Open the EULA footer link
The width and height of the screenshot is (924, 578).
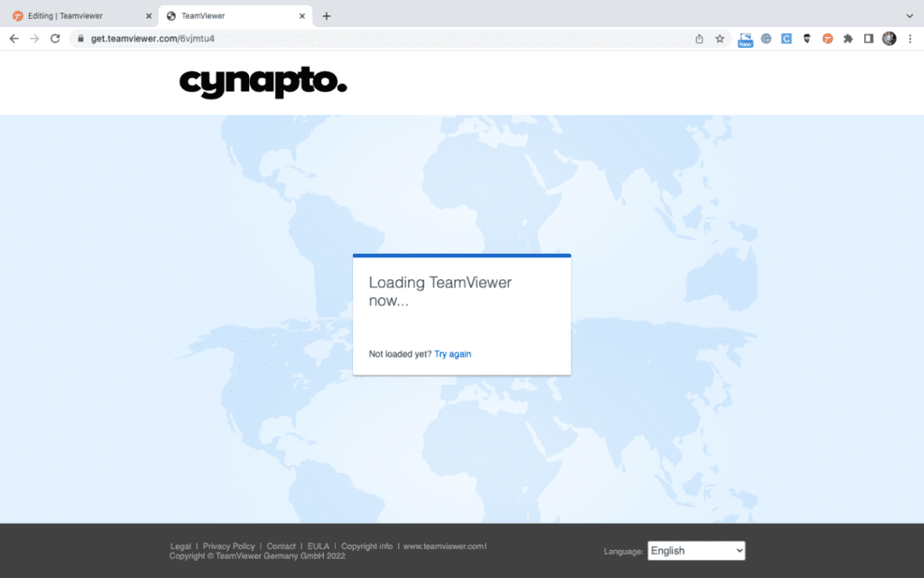point(318,546)
